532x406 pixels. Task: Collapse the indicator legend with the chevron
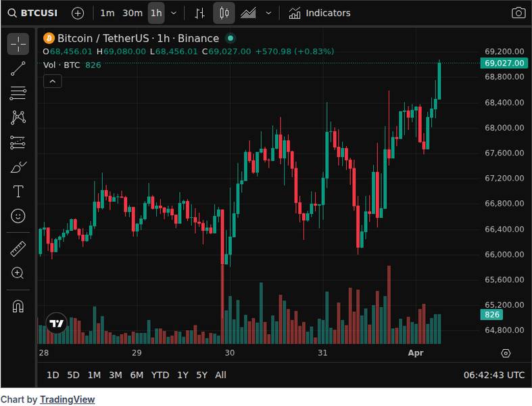click(53, 82)
